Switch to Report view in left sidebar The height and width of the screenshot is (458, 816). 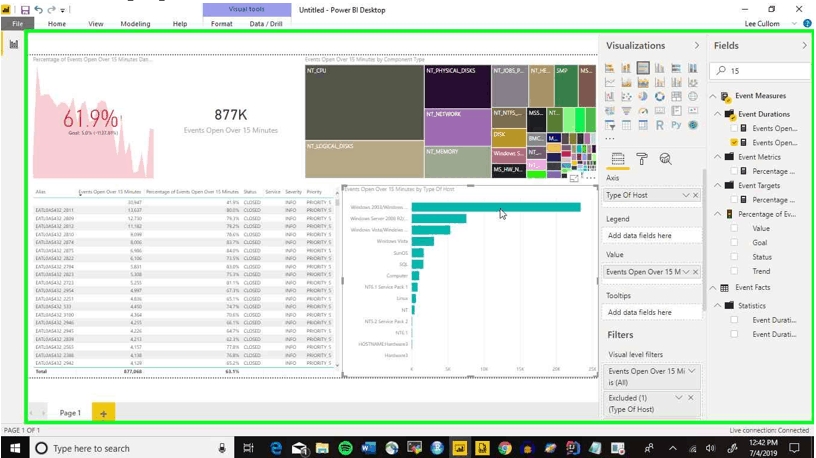point(14,45)
